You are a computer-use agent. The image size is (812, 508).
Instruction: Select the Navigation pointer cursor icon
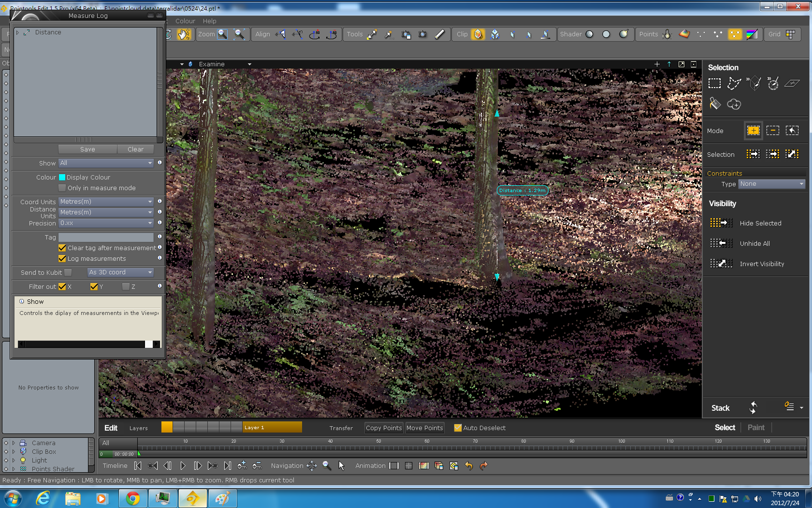tap(342, 465)
